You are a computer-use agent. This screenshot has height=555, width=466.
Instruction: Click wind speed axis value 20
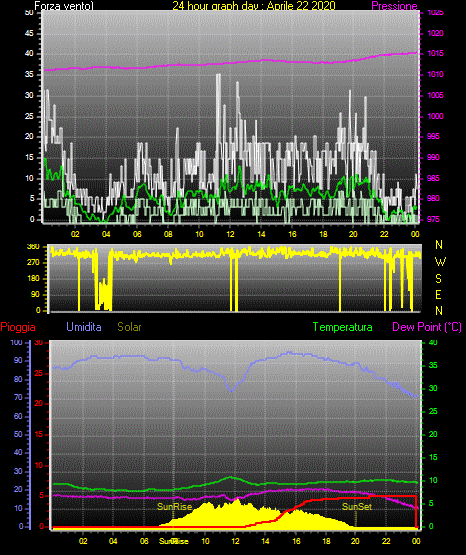tap(29, 136)
